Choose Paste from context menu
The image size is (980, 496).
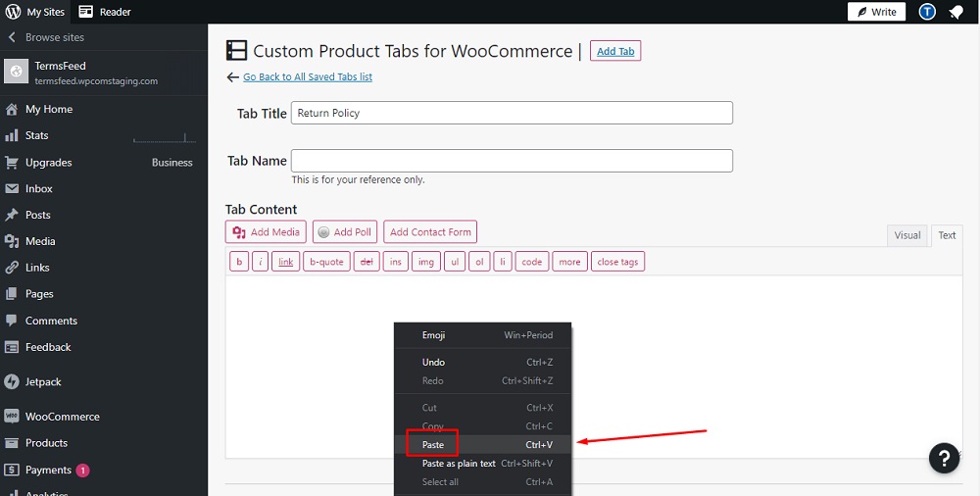(482, 445)
